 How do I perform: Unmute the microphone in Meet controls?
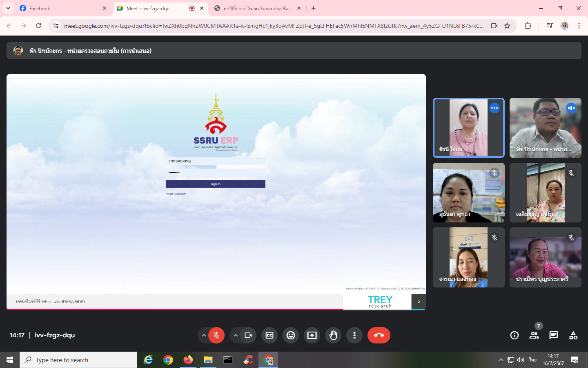pyautogui.click(x=216, y=335)
